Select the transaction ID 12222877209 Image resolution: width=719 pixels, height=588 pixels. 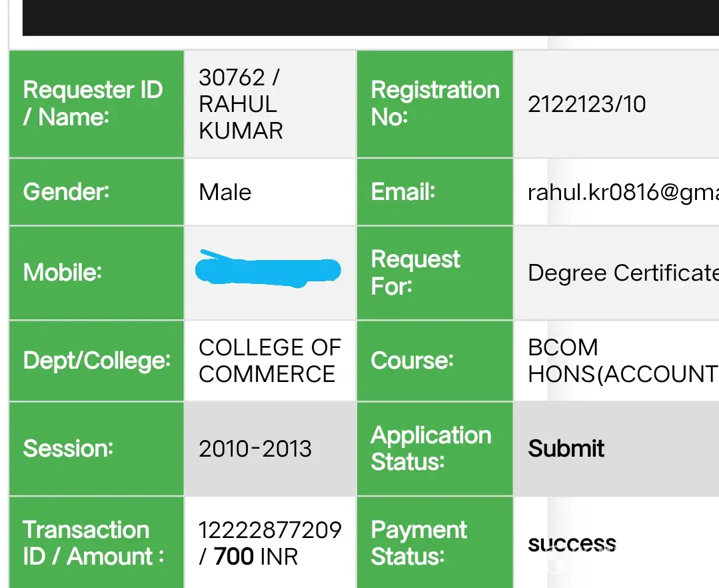pyautogui.click(x=270, y=531)
